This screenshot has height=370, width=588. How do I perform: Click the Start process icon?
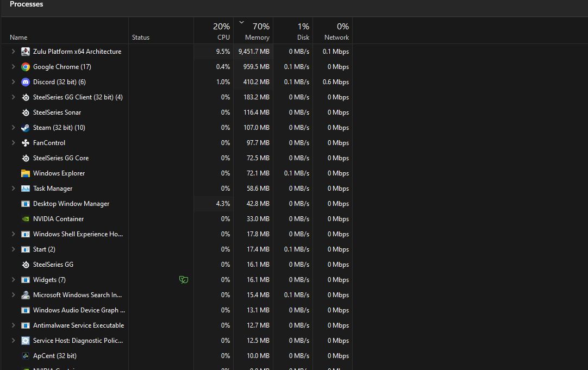click(26, 249)
